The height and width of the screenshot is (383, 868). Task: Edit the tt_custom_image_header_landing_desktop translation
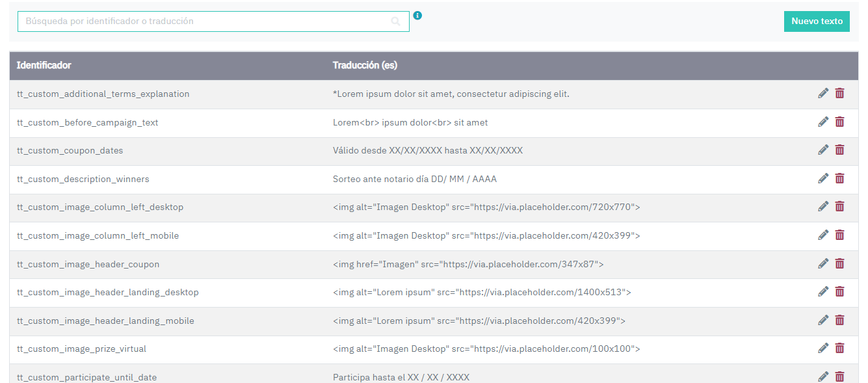coord(823,292)
